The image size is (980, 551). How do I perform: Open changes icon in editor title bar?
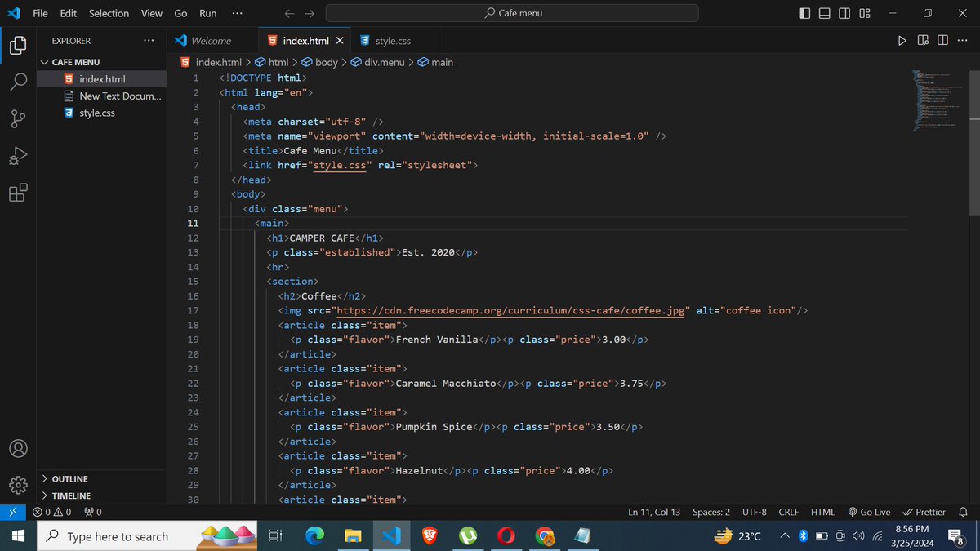coord(924,40)
